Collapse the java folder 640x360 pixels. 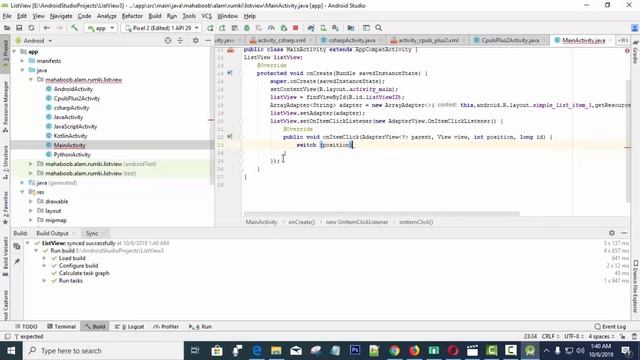point(22,70)
